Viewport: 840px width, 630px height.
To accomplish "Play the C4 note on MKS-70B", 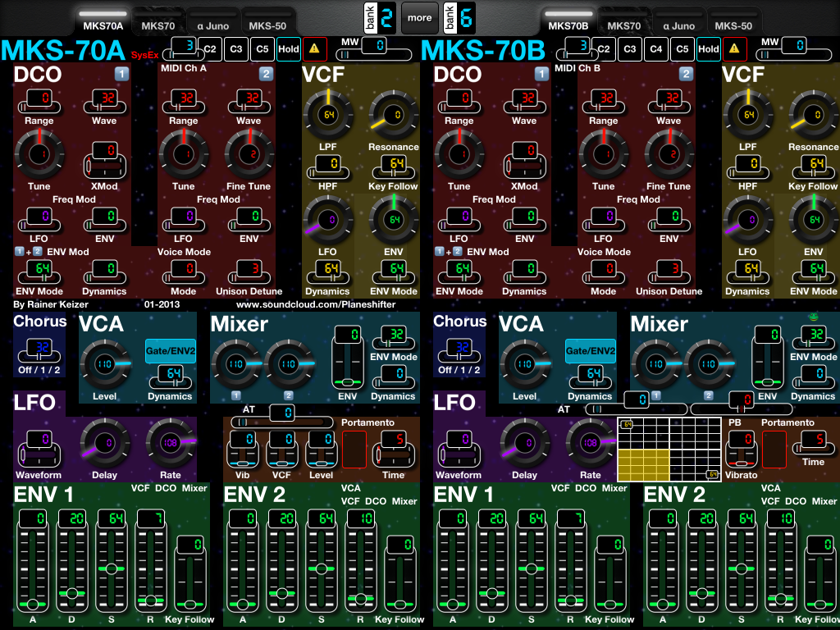I will [x=656, y=48].
